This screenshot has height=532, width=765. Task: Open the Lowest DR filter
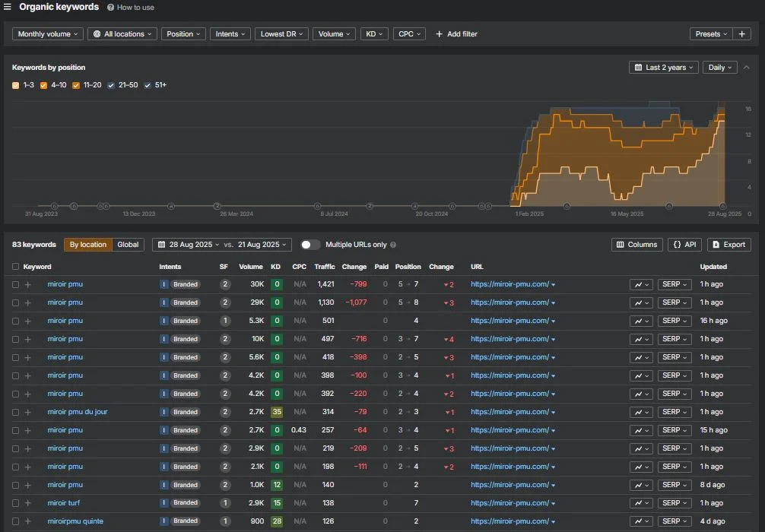[x=281, y=34]
